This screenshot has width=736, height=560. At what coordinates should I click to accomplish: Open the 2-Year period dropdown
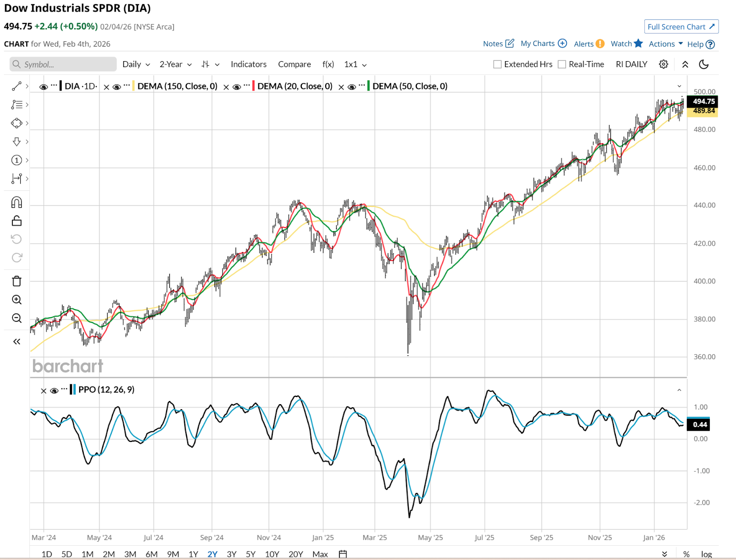click(x=176, y=64)
